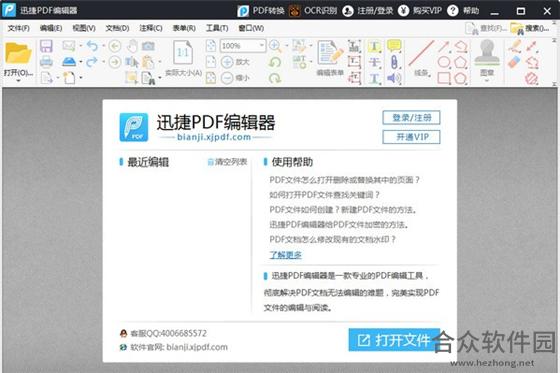Click the Print icon in the toolbar
The image size is (560, 373).
tap(46, 62)
